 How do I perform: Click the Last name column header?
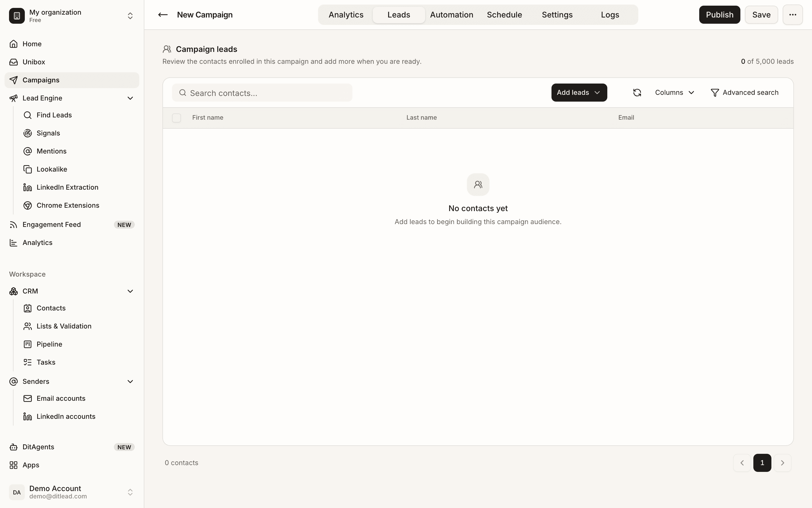[422, 118]
